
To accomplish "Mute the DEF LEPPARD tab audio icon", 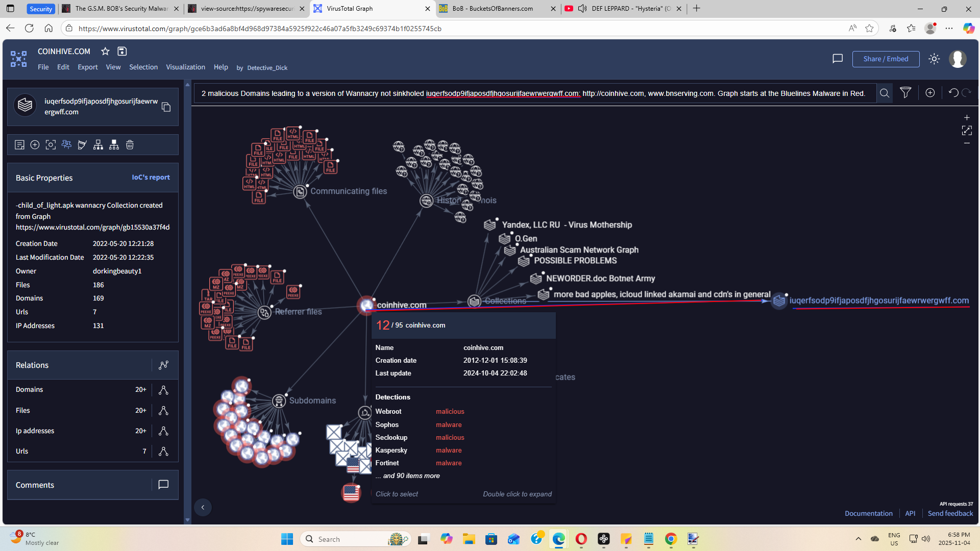I will pos(582,9).
